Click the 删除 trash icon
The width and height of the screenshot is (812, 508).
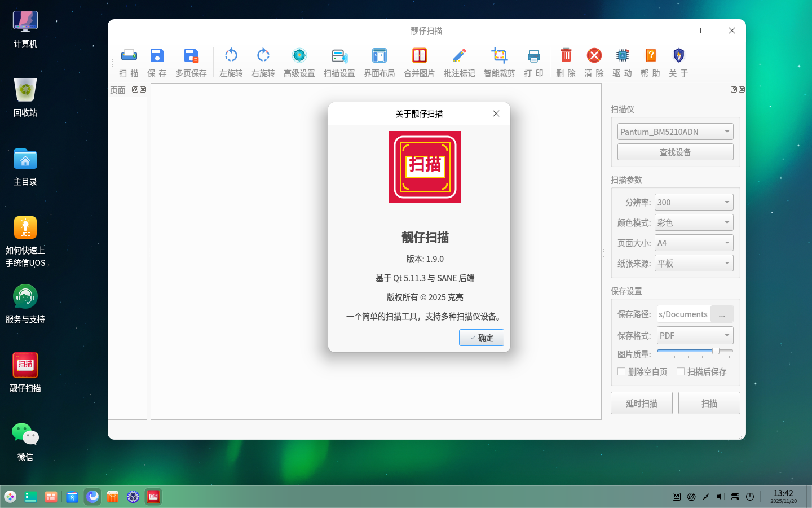pyautogui.click(x=566, y=55)
